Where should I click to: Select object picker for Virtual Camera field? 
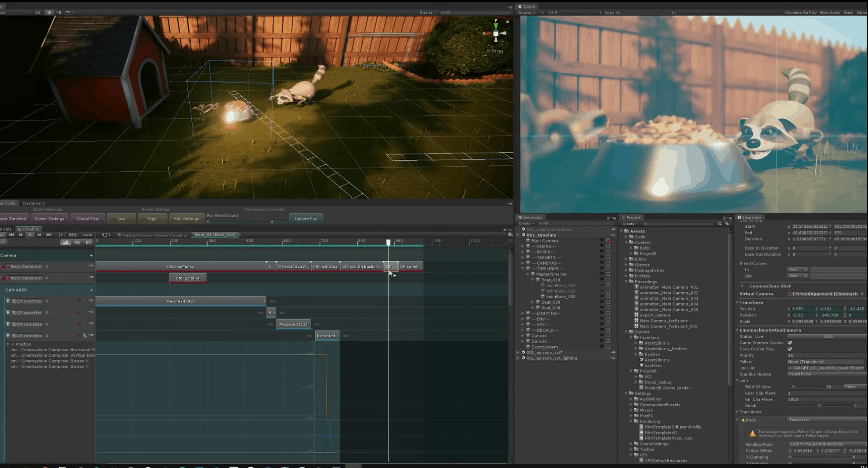[x=862, y=294]
